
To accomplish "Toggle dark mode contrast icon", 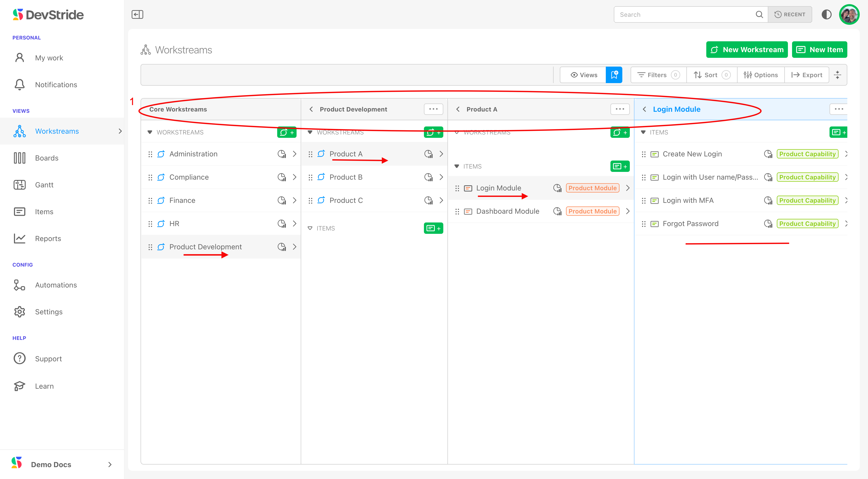I will coord(826,14).
